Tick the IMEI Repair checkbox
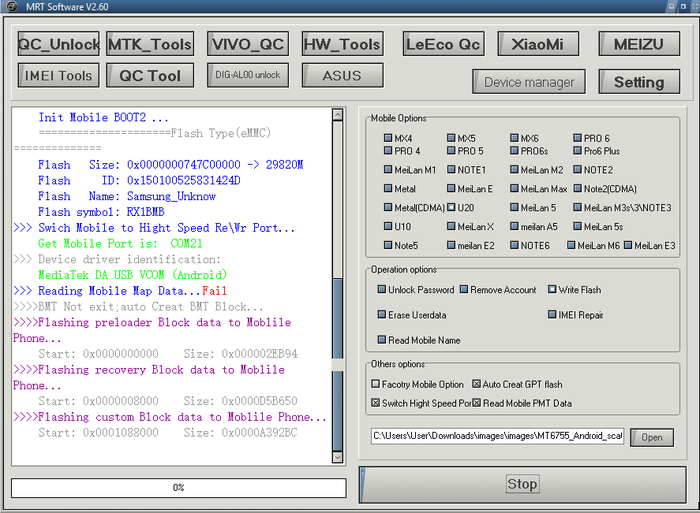The image size is (700, 513). 552,315
